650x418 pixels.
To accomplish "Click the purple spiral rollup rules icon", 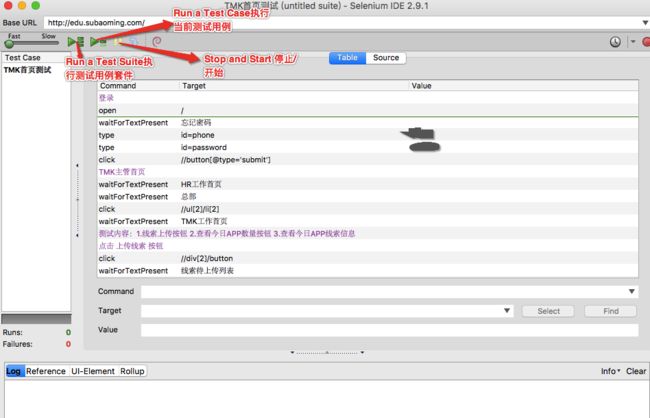I will (x=157, y=41).
